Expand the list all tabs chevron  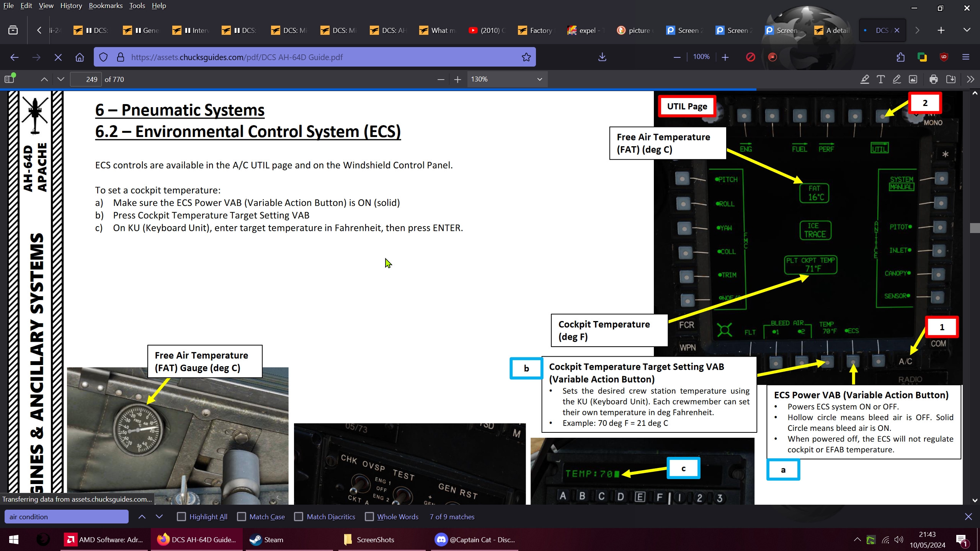pos(967,30)
